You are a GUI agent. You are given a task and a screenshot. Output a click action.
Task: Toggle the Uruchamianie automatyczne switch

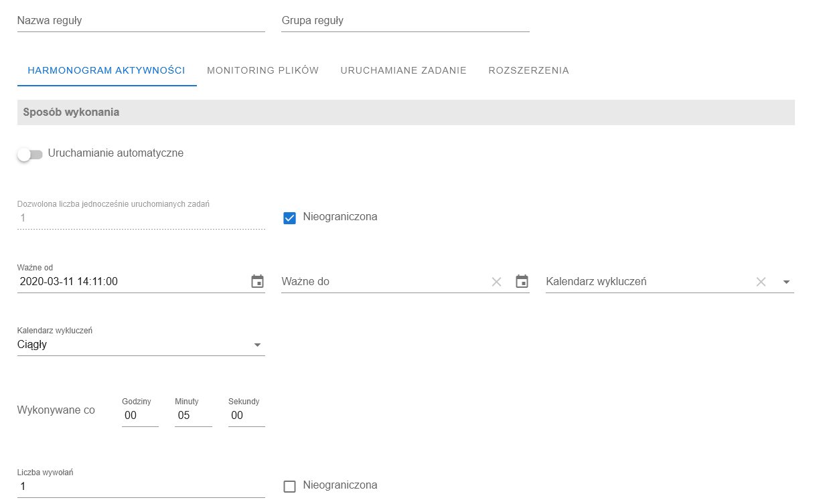click(30, 154)
